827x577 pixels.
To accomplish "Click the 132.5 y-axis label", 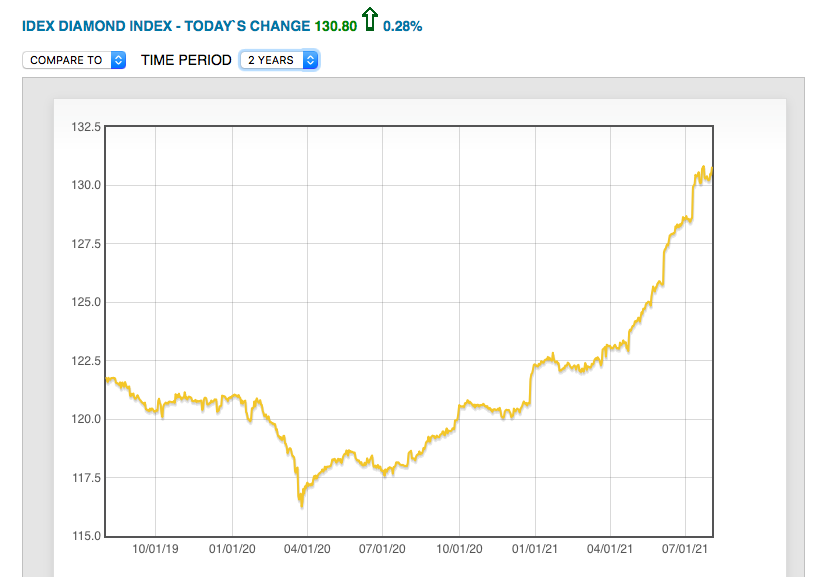I will 84,127.
